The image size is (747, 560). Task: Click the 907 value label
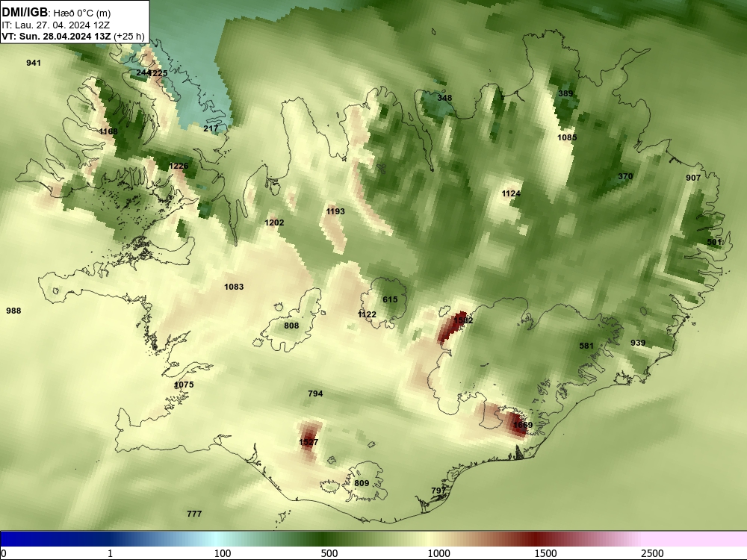tap(693, 178)
